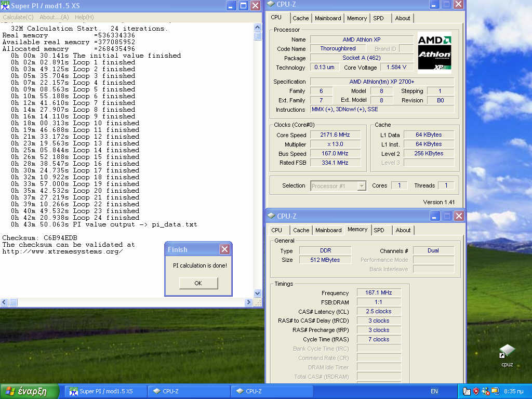Click the Level 2 256 KBytes value
532x399 pixels.
tap(429, 153)
